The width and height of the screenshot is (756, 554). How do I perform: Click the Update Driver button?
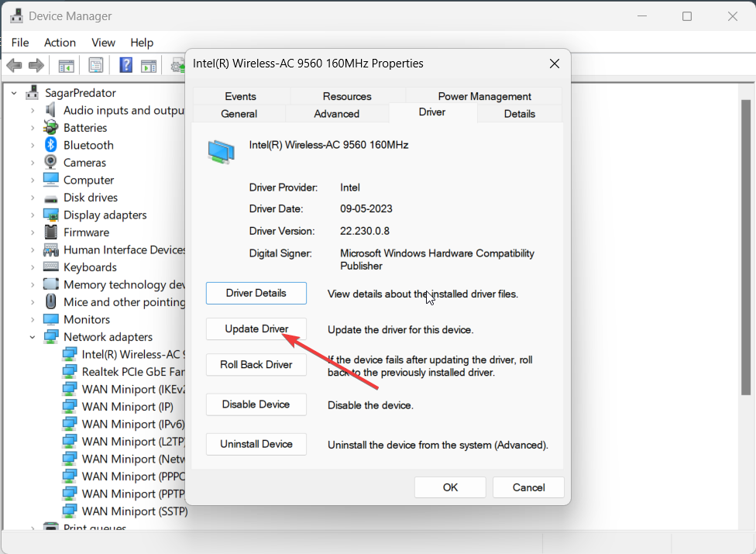coord(256,329)
